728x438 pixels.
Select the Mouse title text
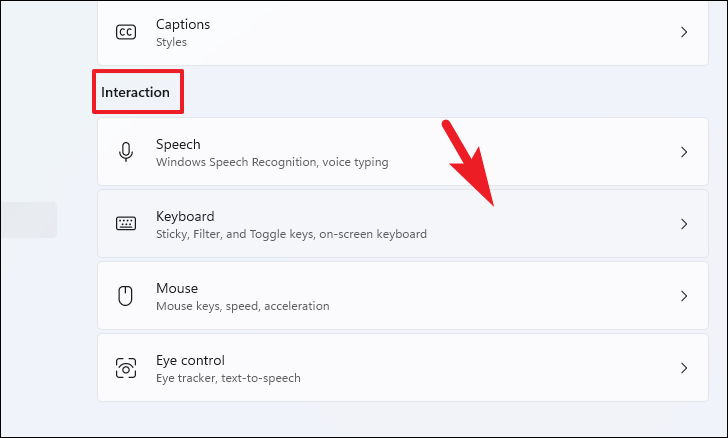tap(177, 288)
